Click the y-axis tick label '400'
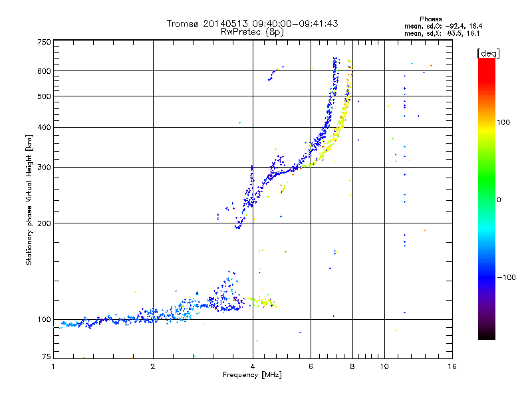The image size is (532, 399). [x=44, y=127]
